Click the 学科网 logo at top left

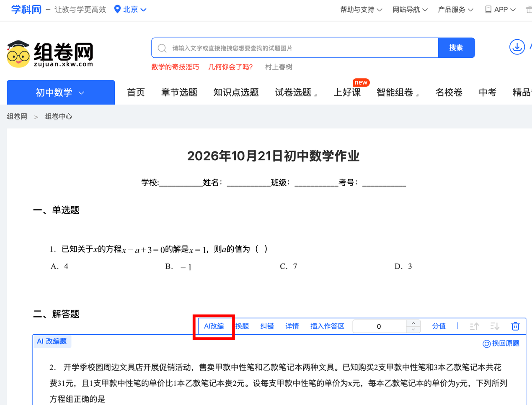[26, 9]
